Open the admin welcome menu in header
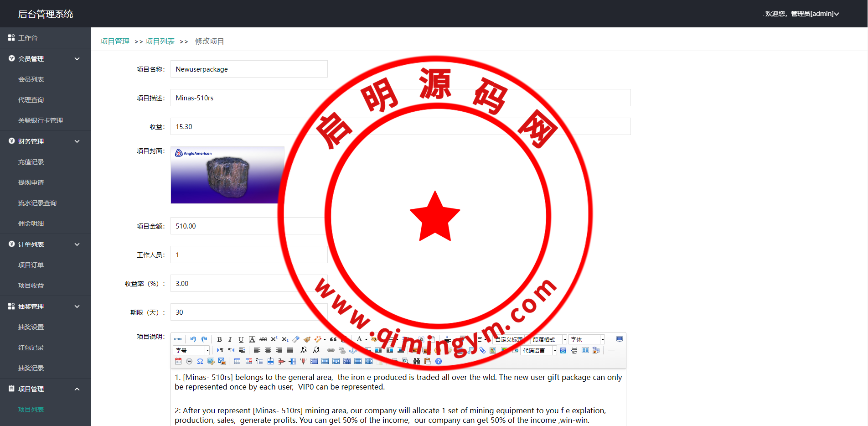This screenshot has width=868, height=426. point(802,14)
